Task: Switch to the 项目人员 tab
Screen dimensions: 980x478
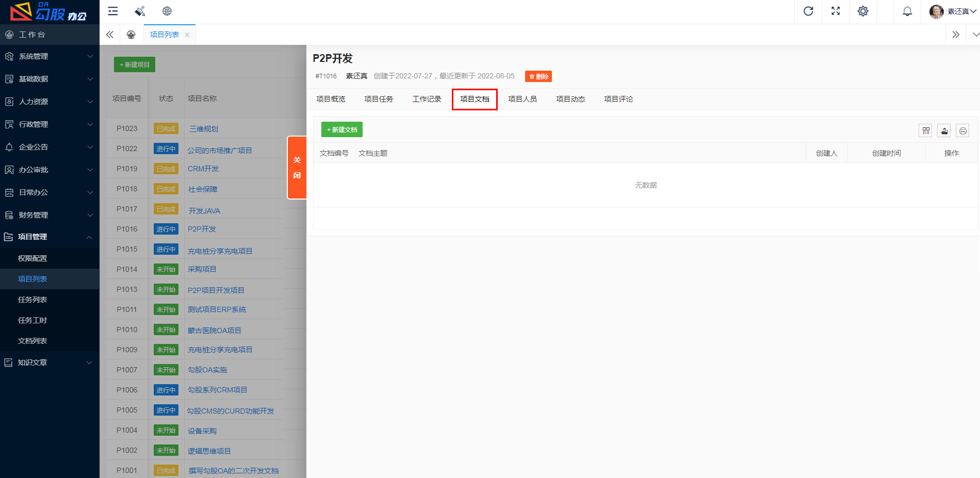Action: click(x=522, y=99)
